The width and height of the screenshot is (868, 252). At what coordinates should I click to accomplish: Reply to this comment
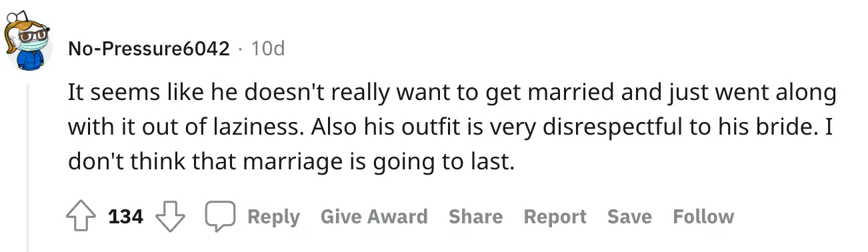click(x=274, y=217)
